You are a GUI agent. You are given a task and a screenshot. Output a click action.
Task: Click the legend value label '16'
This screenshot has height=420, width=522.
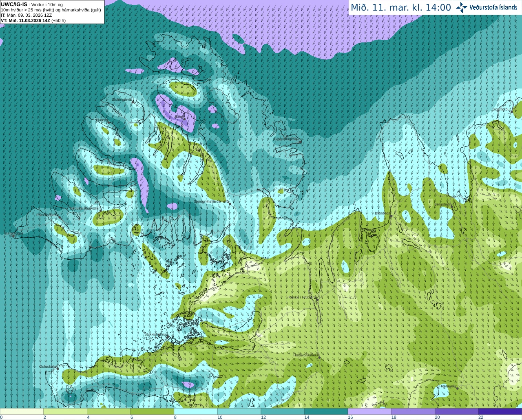350,417
